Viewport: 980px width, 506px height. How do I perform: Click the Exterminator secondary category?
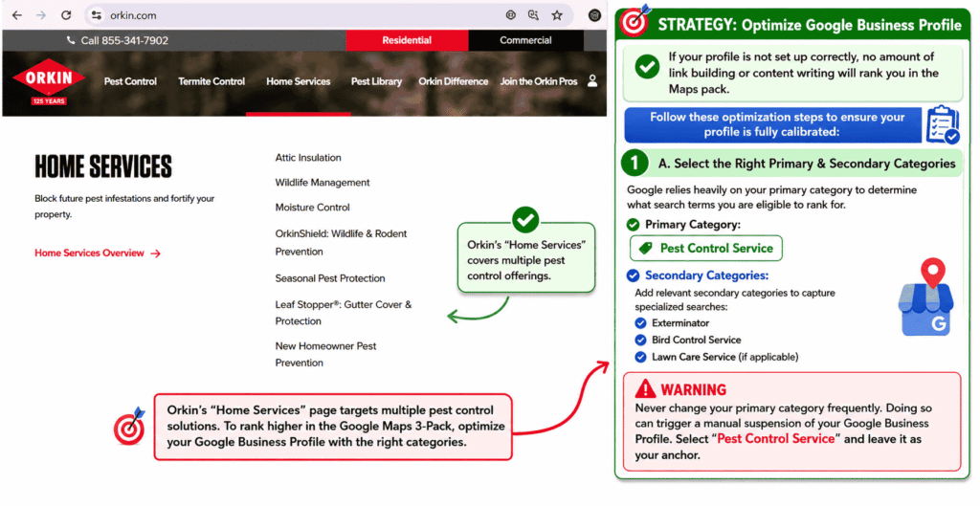point(680,323)
